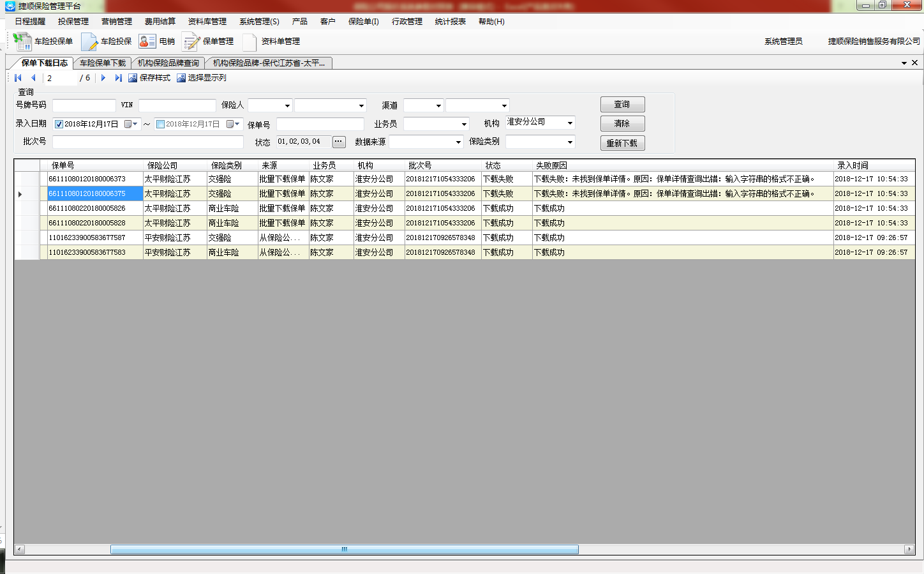Open calendar for the end 录入日期
924x574 pixels.
click(233, 124)
